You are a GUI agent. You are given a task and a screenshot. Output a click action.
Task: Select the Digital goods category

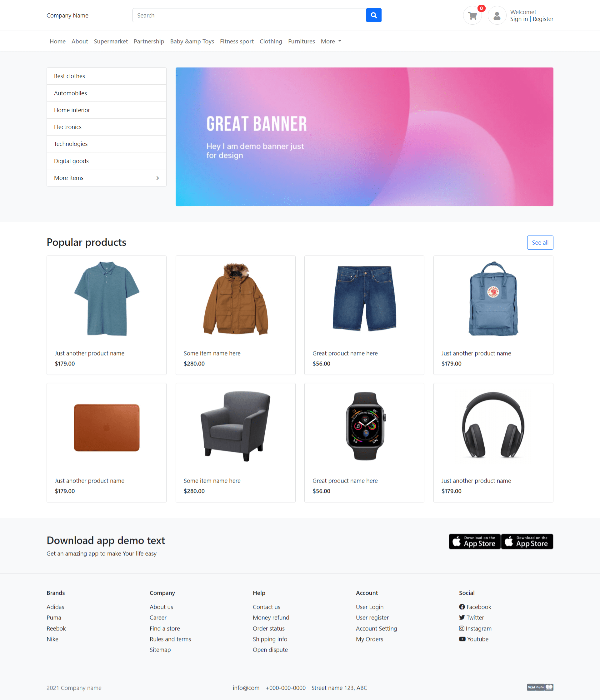tap(71, 161)
